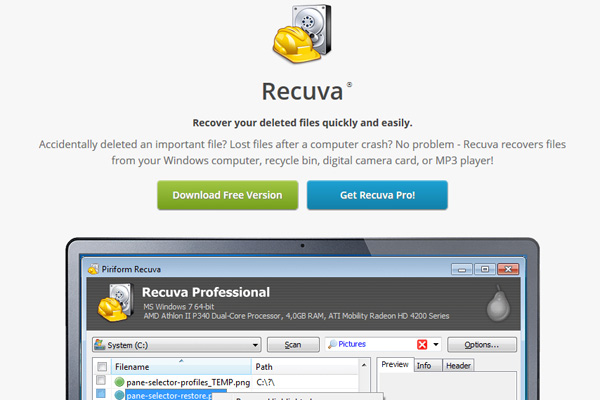Screen dimensions: 600x400
Task: Check the box for pane-selector-profiles_TEMP.png
Action: click(x=101, y=380)
